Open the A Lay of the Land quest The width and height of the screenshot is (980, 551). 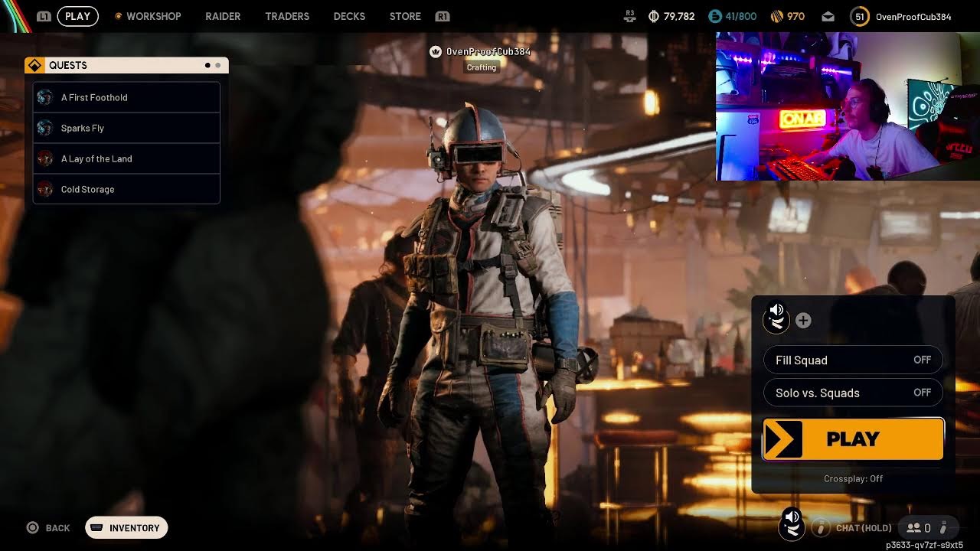point(126,158)
